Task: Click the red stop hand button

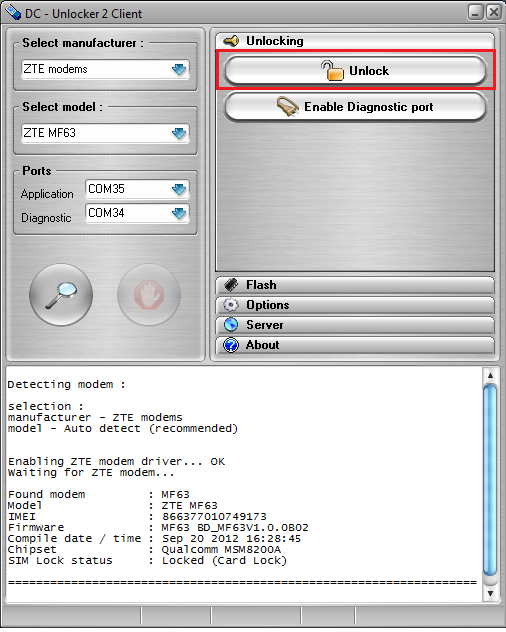Action: point(149,295)
